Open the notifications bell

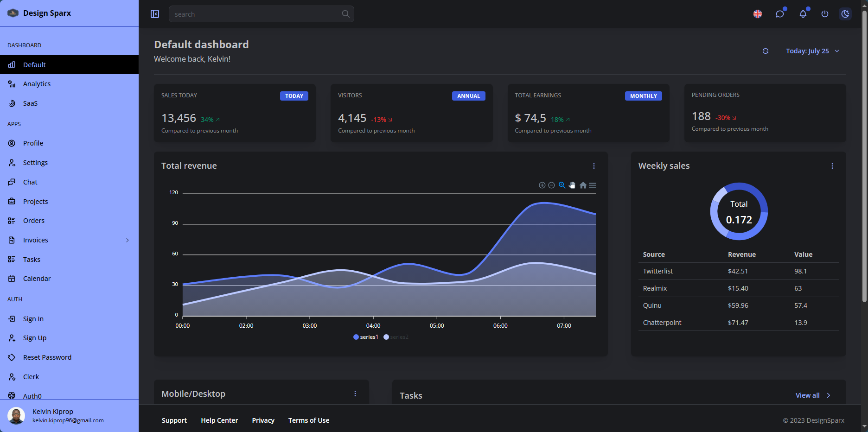pos(803,14)
